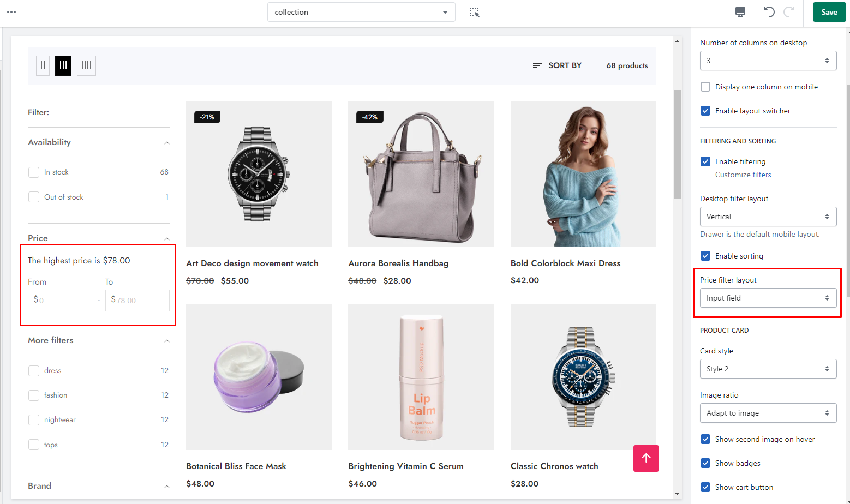Switch to four-column grid layout
This screenshot has width=850, height=504.
click(x=86, y=65)
